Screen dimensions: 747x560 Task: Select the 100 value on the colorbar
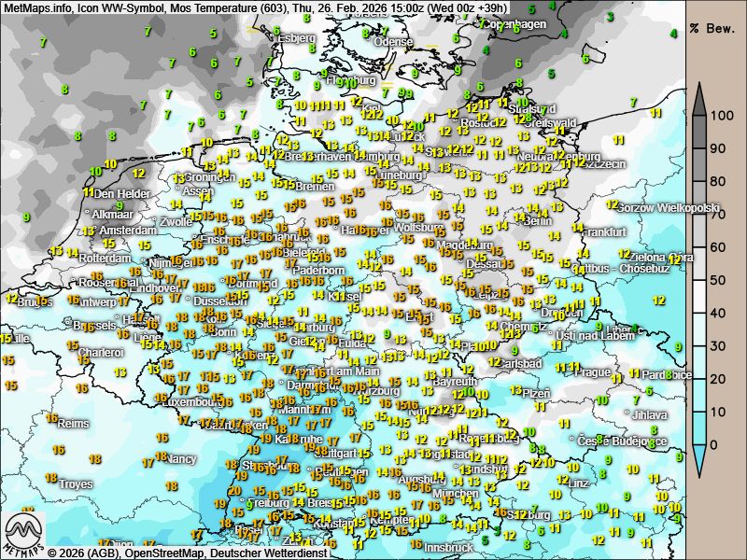click(720, 117)
